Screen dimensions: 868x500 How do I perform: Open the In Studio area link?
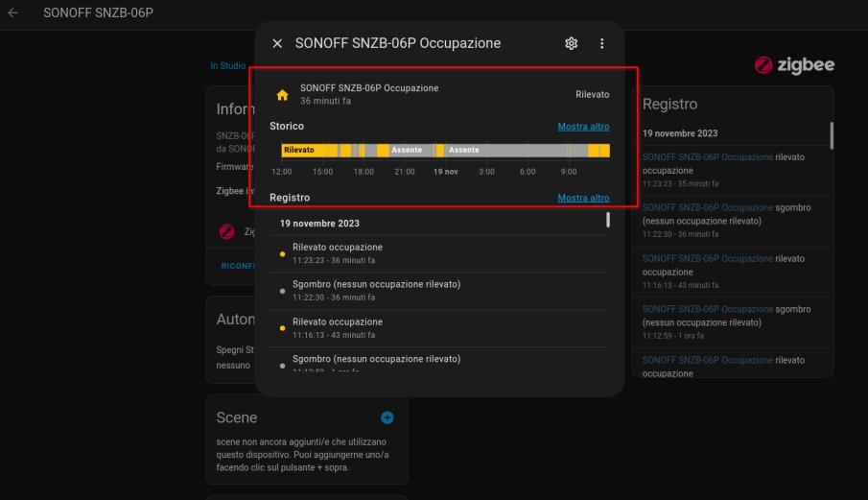[x=227, y=65]
